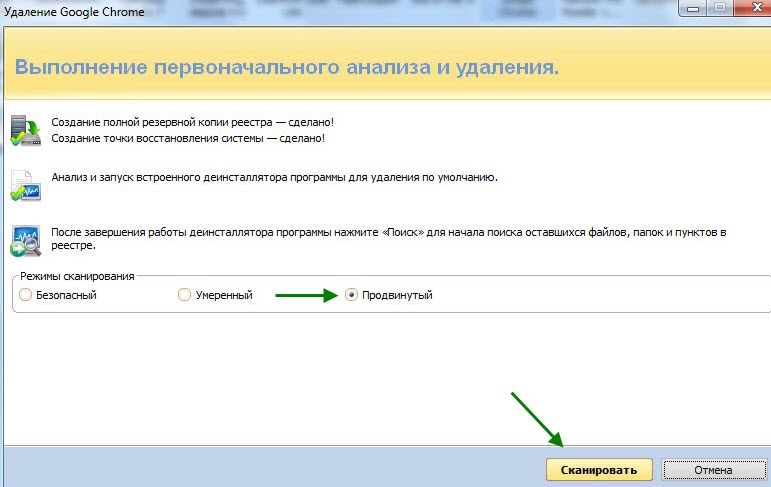Cancel the uninstall with Отмена
Screen dimensions: 771x487
[713, 469]
